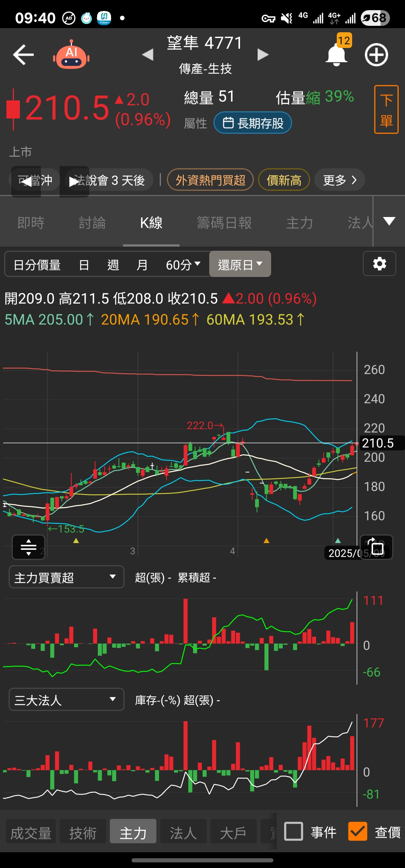Select the 價新高 tag
The image size is (405, 868).
284,180
